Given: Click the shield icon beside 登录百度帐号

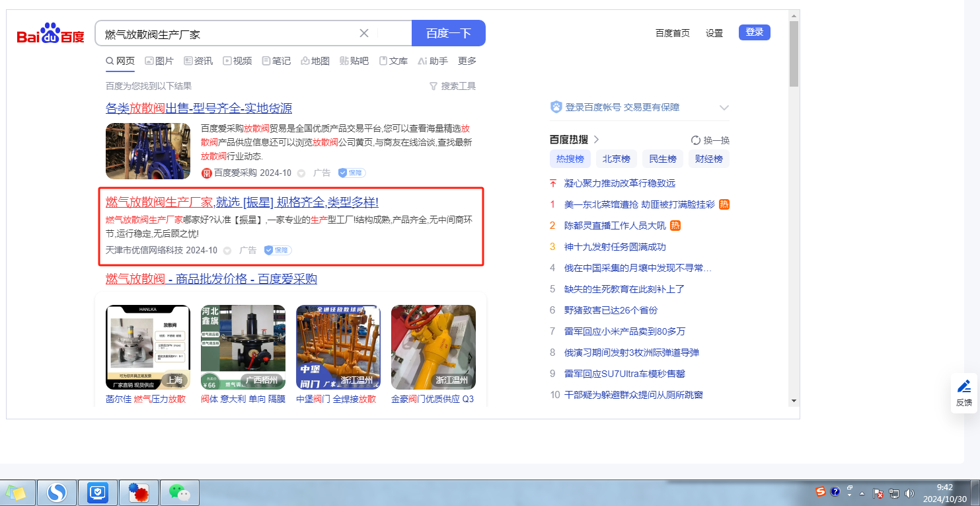Looking at the screenshot, I should 556,107.
